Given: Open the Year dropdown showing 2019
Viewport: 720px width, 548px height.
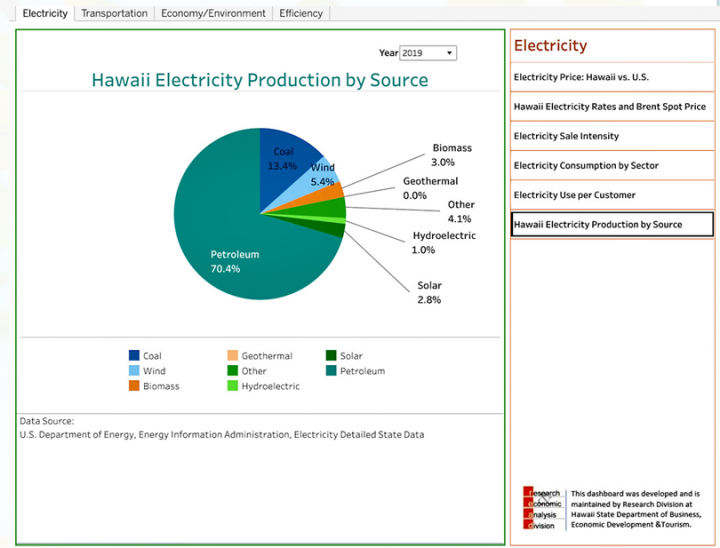Looking at the screenshot, I should click(x=428, y=53).
